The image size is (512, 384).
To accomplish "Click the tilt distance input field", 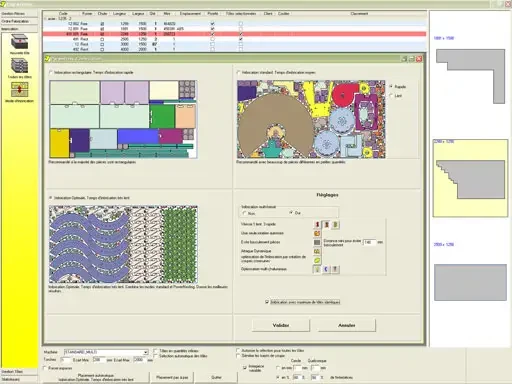I will [369, 242].
